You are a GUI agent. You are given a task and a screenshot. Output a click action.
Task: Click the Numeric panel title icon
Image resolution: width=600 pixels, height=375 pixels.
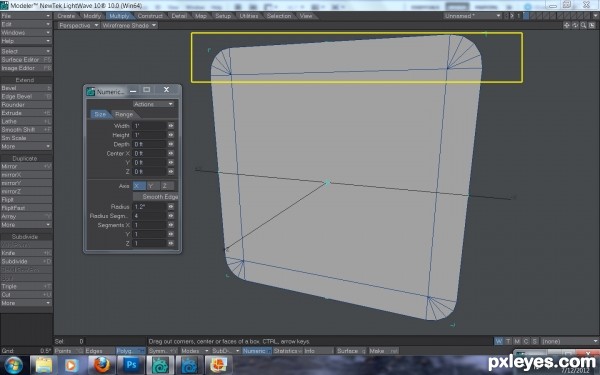coord(91,91)
